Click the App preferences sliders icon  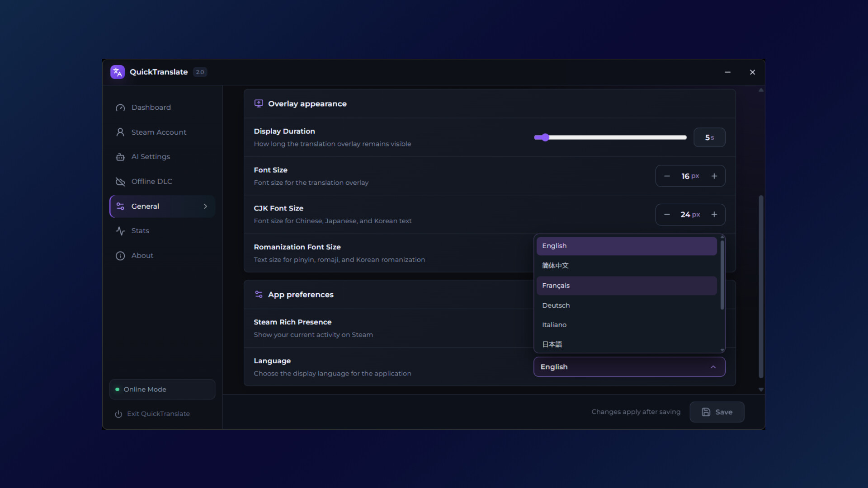tap(259, 294)
